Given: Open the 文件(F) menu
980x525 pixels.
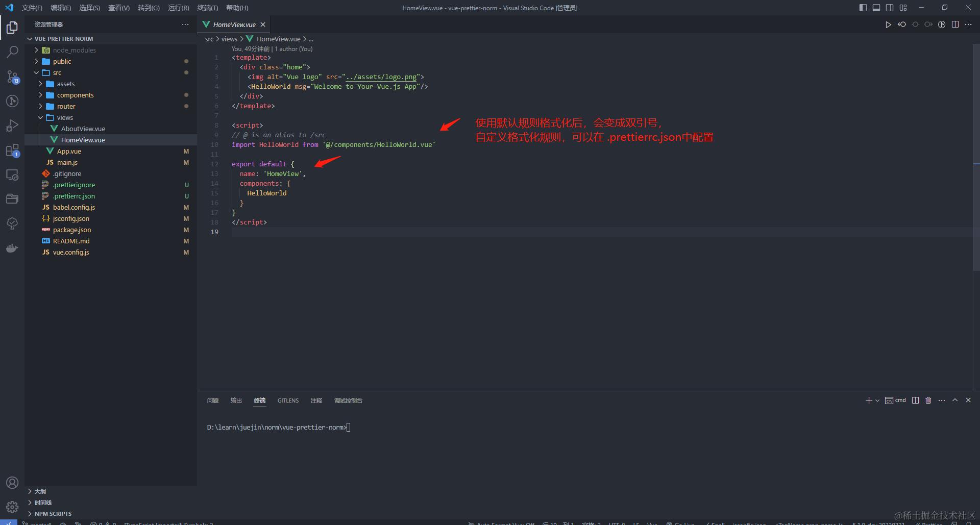Looking at the screenshot, I should click(x=32, y=8).
